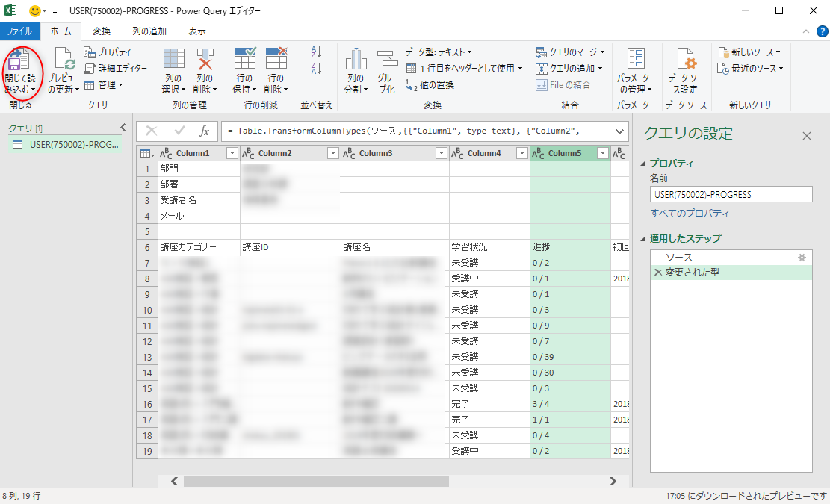830x504 pixels.
Task: Click the パラメーターの管理 manage parameters icon
Action: (636, 59)
